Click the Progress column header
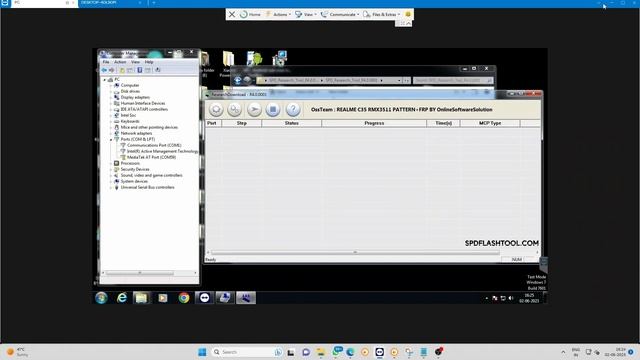This screenshot has width=640, height=360. pyautogui.click(x=374, y=123)
